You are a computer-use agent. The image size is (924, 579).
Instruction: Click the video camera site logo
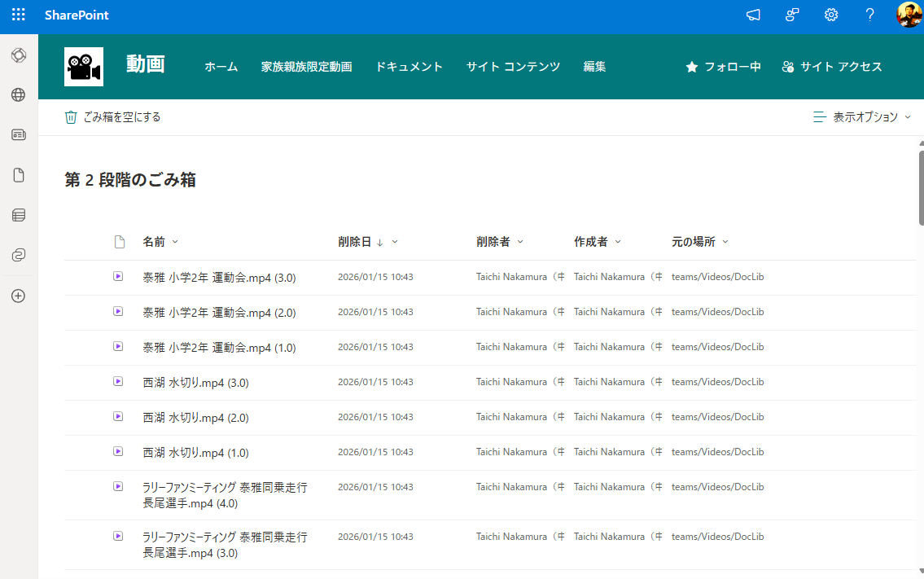pos(84,67)
